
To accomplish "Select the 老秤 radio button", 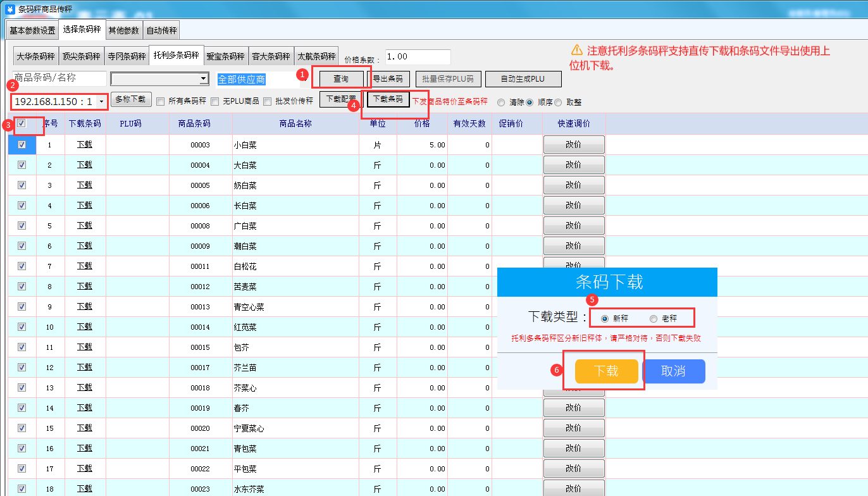I will (x=654, y=319).
